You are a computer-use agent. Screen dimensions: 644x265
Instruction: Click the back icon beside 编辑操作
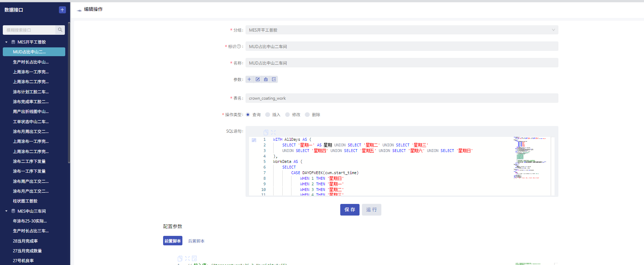click(79, 10)
